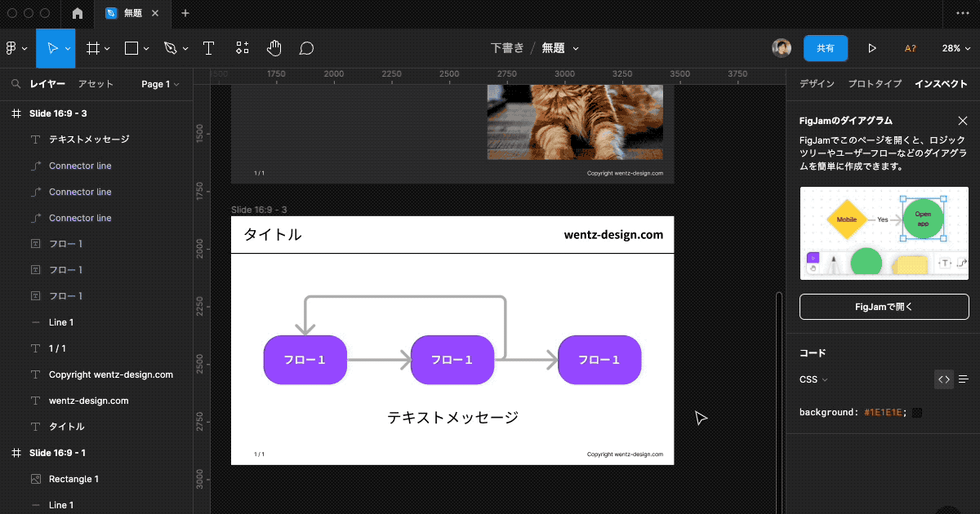Select the Frame tool
The height and width of the screenshot is (514, 980).
pyautogui.click(x=92, y=48)
